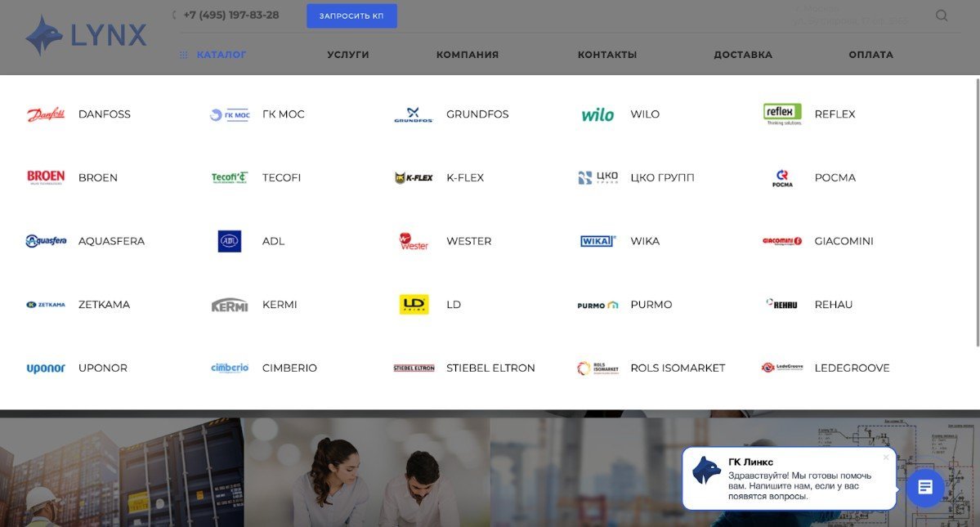Click the banner photo of two colleagues
980x527 pixels.
point(367,473)
